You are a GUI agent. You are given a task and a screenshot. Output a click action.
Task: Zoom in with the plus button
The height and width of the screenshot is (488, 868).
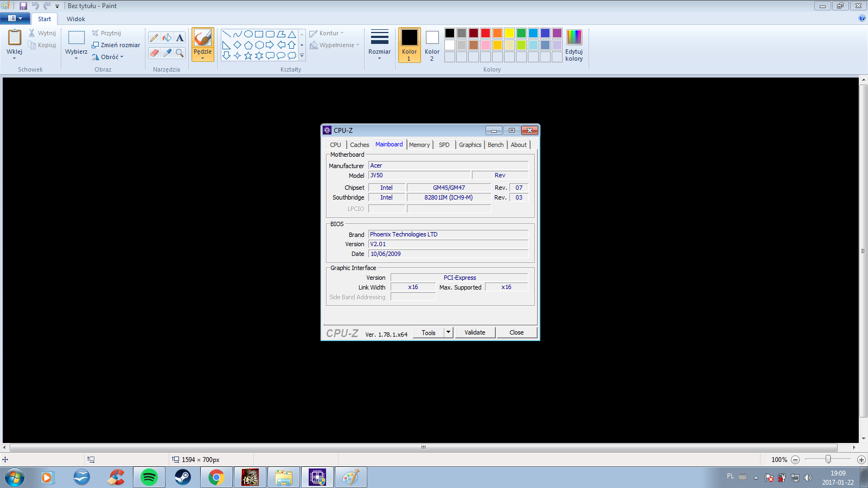(x=861, y=460)
